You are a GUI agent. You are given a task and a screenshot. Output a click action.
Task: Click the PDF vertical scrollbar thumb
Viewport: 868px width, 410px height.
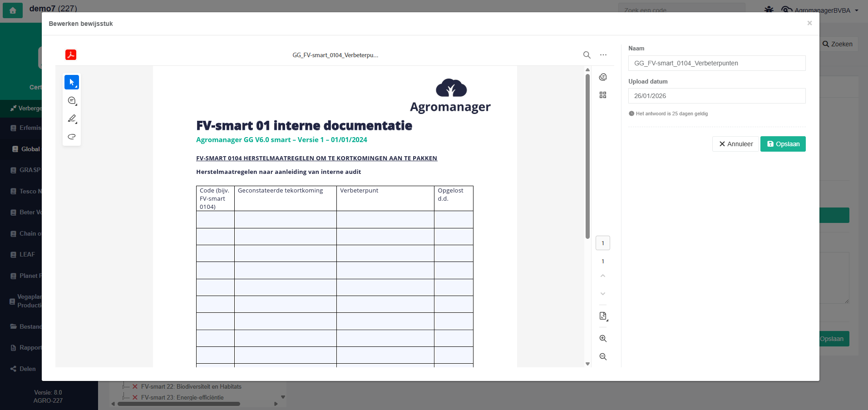pos(587,156)
